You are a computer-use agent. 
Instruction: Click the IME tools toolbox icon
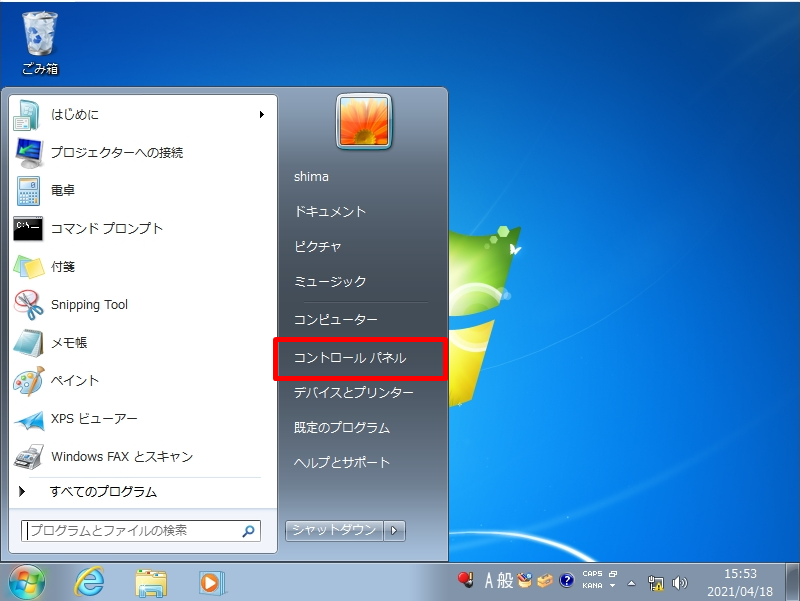545,581
